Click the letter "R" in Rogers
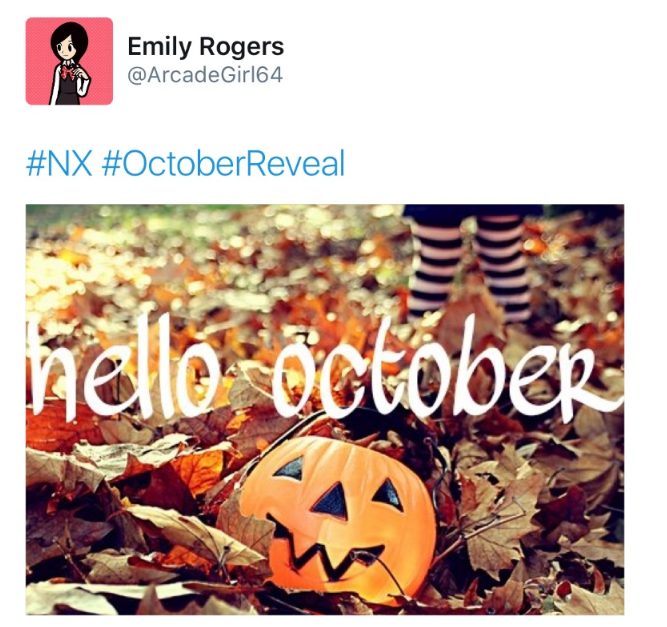This screenshot has height=627, width=667. tap(207, 46)
